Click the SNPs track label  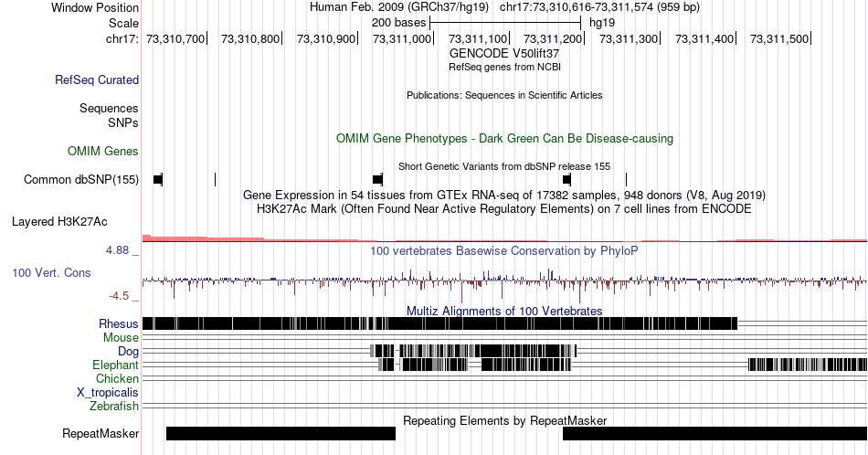[x=123, y=122]
